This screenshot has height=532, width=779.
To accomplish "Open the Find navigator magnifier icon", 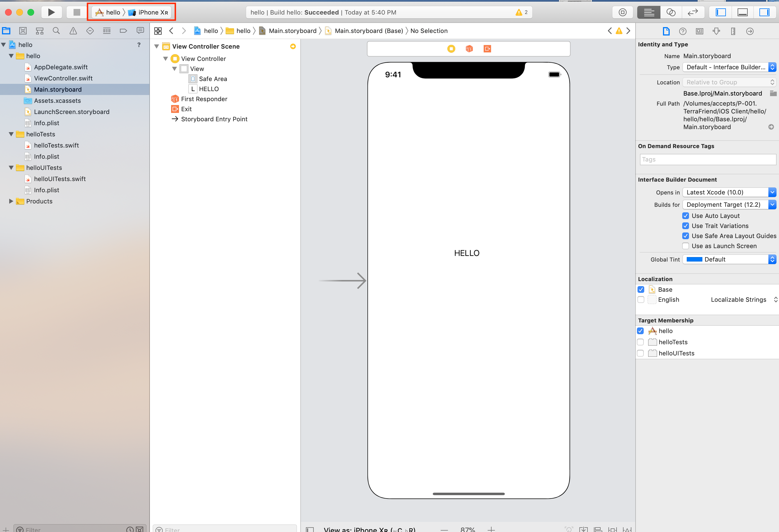I will click(x=56, y=31).
